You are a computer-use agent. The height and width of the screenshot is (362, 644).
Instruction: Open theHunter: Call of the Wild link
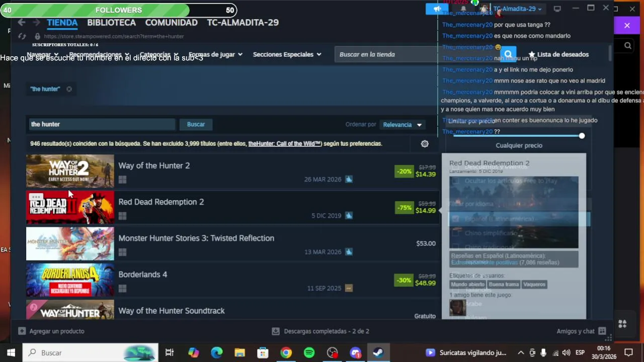[284, 144]
